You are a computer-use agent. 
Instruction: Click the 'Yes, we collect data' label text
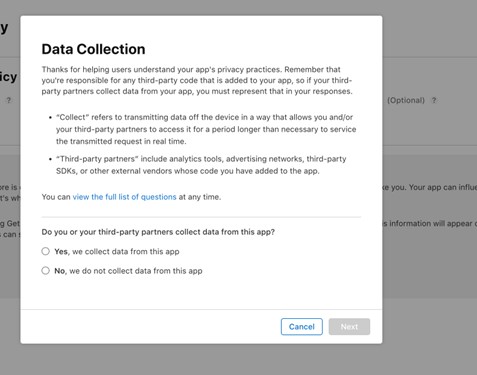coord(117,252)
